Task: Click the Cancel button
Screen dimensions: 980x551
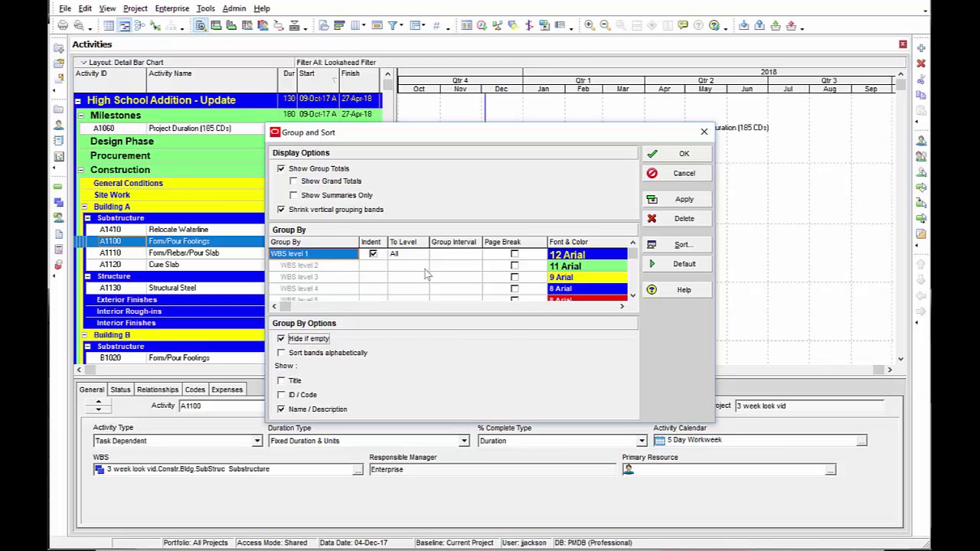Action: [677, 174]
